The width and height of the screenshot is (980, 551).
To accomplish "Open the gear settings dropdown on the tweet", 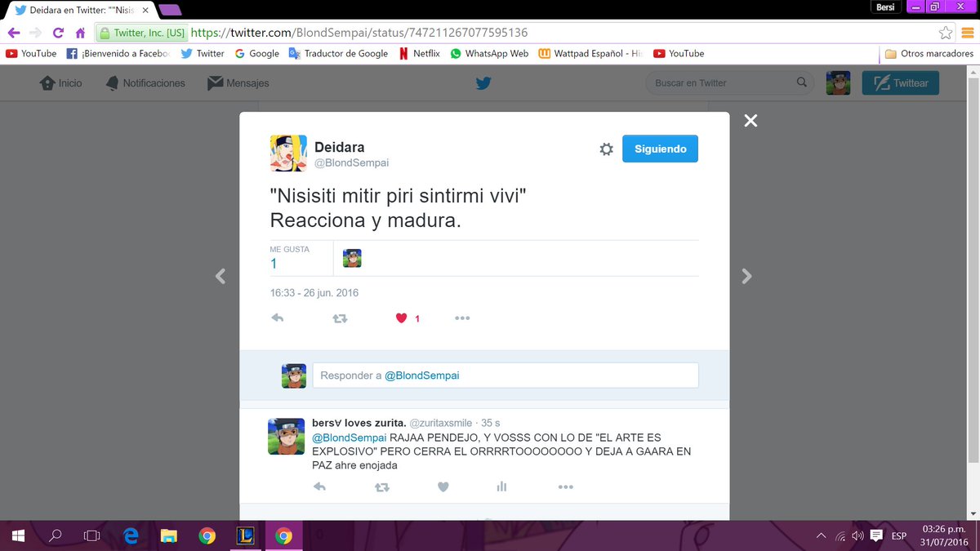I will (606, 149).
